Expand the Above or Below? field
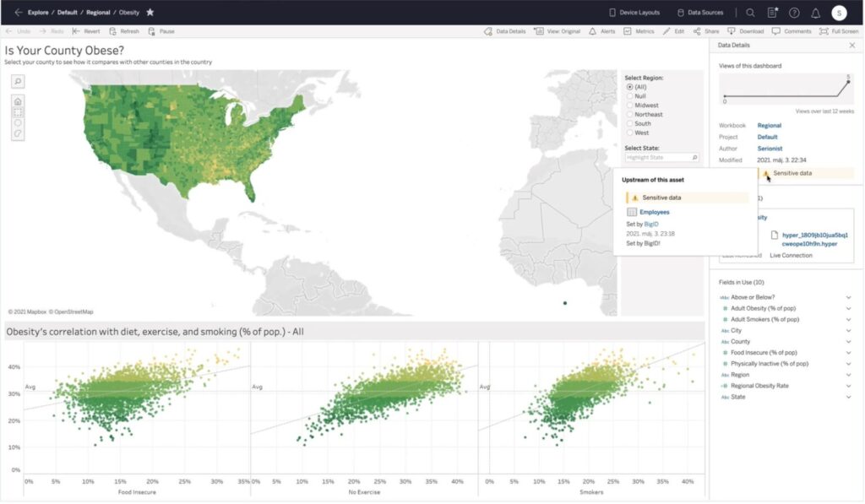Screen dimensions: 865x504 coord(848,297)
